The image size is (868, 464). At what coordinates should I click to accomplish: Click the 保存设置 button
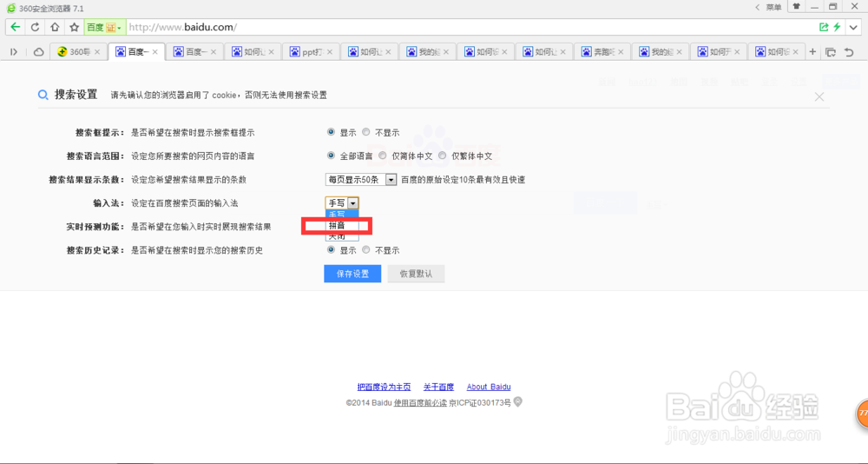(352, 274)
